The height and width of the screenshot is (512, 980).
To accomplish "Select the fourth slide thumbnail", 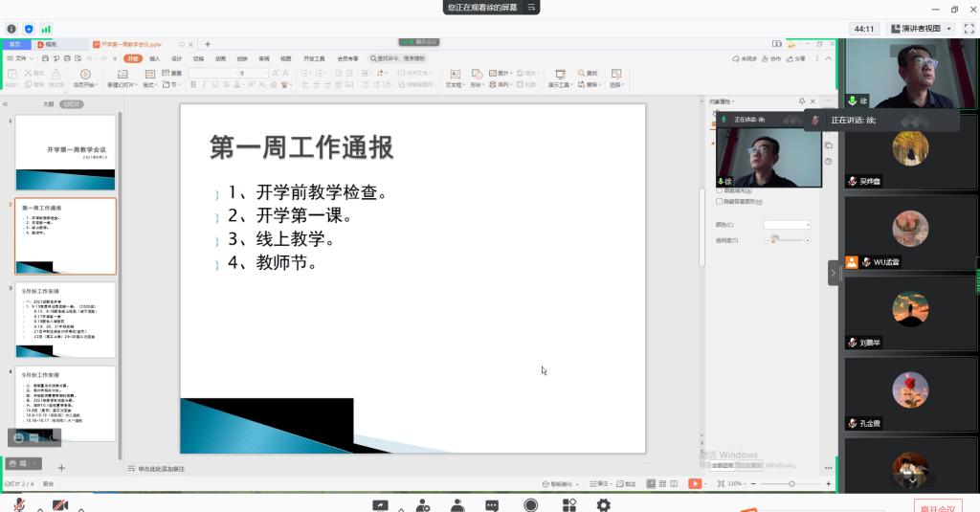I will pos(65,403).
